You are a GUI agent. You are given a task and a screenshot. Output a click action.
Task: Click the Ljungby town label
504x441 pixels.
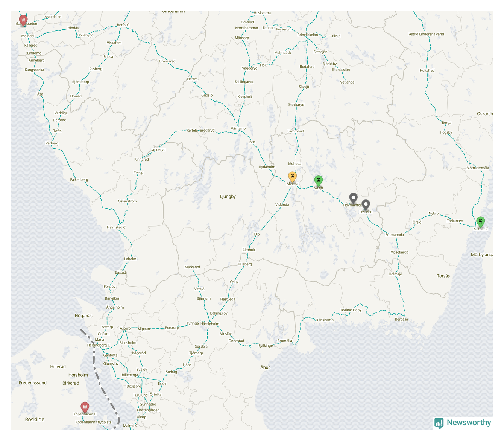(x=228, y=196)
